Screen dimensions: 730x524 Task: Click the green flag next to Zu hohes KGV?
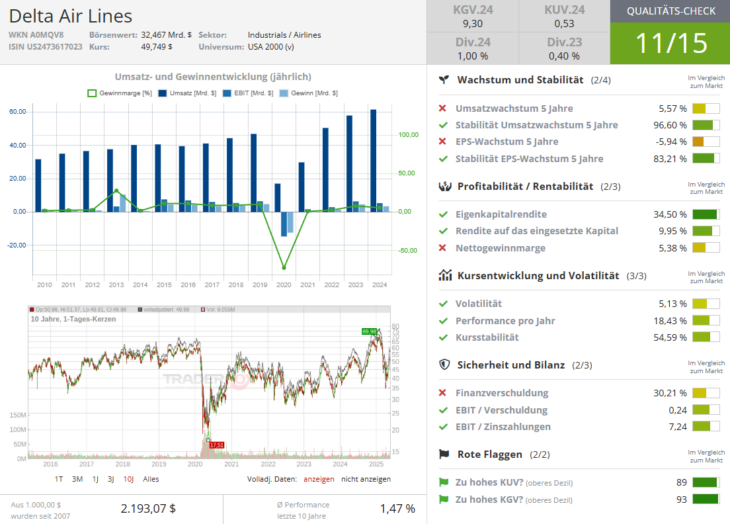[x=443, y=499]
